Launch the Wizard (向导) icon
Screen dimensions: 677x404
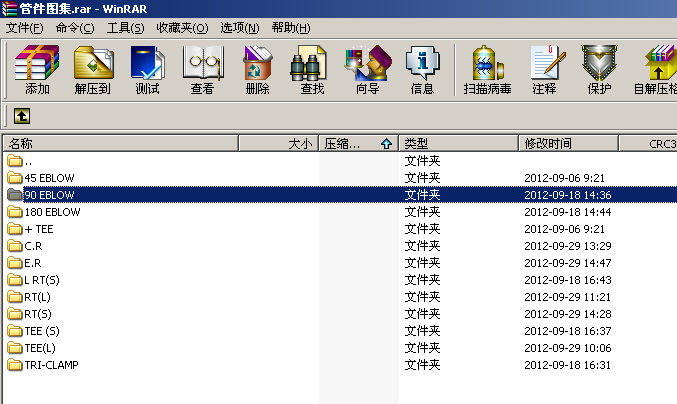368,63
